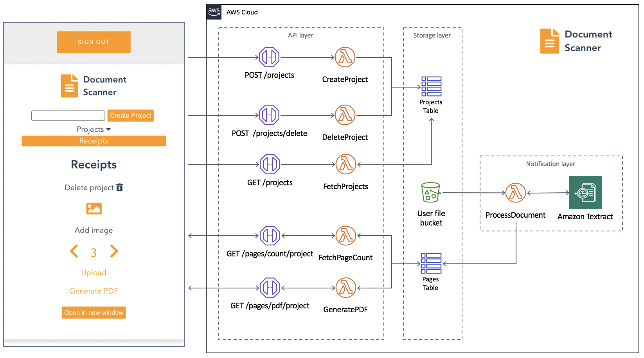The width and height of the screenshot is (644, 358).
Task: Click the 'User file bucket' label
Action: (431, 218)
